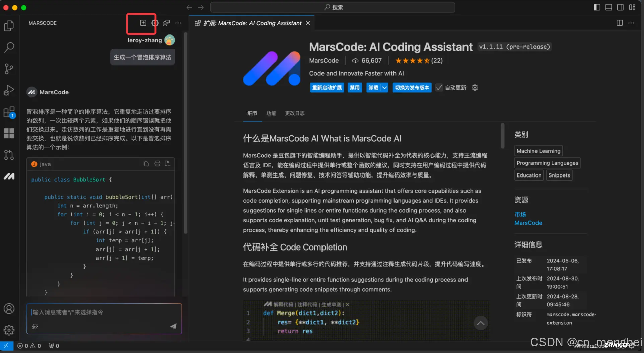Image resolution: width=644 pixels, height=353 pixels.
Task: Open the Accounts icon in activity bar
Action: (9, 308)
